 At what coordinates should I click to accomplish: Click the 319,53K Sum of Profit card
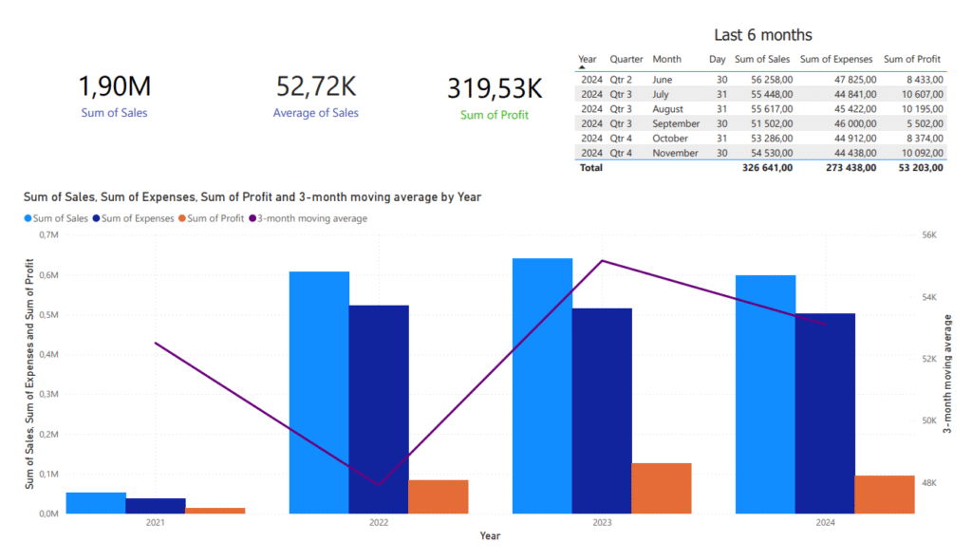pyautogui.click(x=495, y=99)
